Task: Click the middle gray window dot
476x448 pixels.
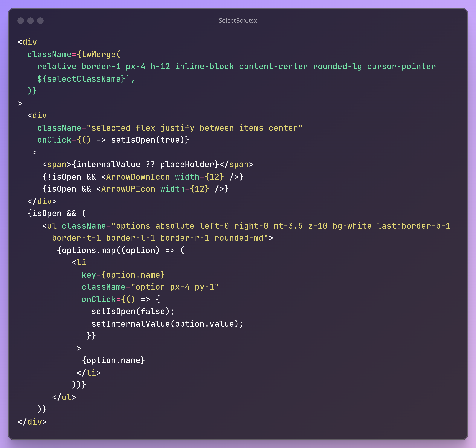Action: pos(30,21)
